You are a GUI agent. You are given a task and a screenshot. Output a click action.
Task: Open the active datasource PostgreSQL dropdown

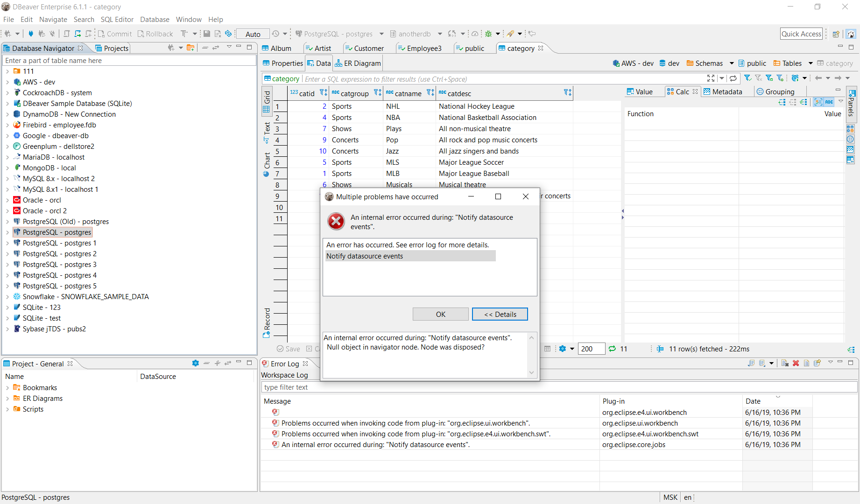(x=381, y=34)
